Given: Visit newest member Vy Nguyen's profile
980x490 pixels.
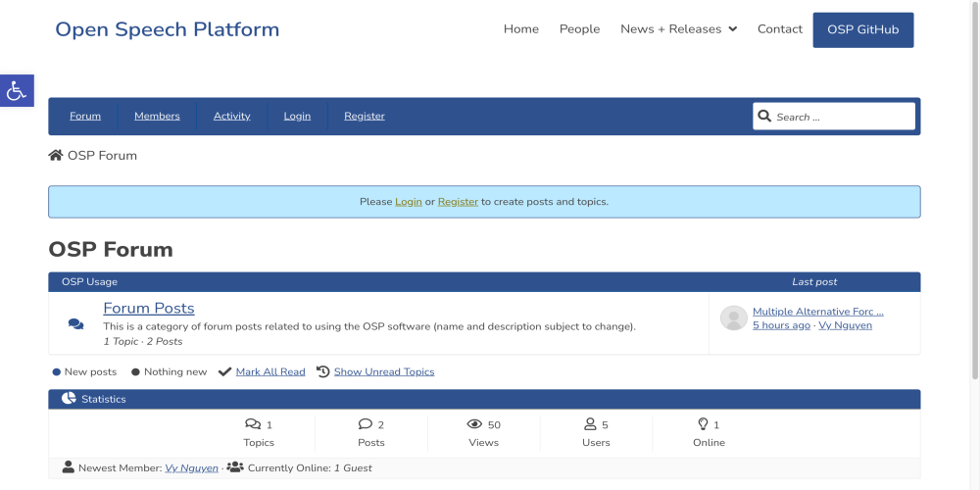Looking at the screenshot, I should (191, 468).
